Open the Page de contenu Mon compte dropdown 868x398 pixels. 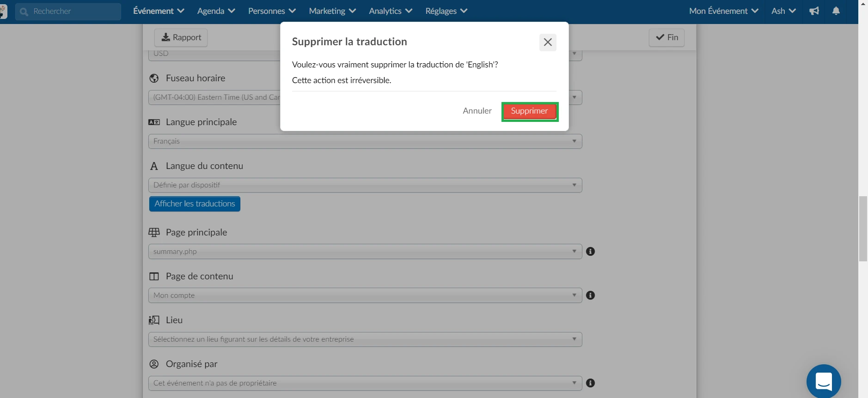pos(365,295)
